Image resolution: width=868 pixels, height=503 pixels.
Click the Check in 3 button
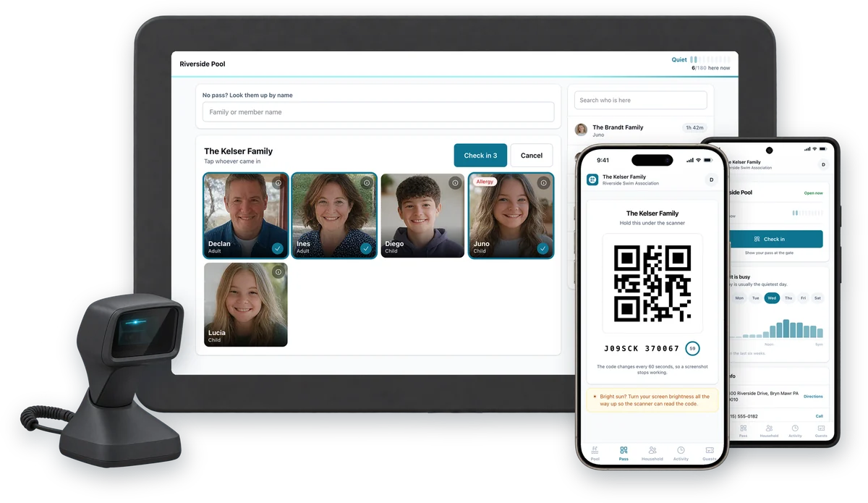[x=480, y=156]
